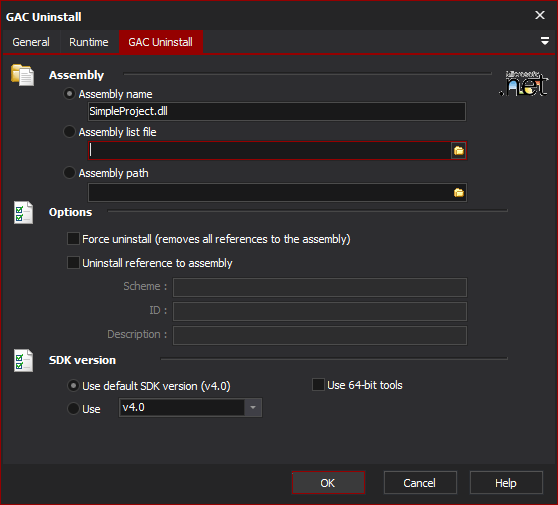This screenshot has width=558, height=505.
Task: Toggle Use 64-bit tools checkbox
Action: [318, 385]
